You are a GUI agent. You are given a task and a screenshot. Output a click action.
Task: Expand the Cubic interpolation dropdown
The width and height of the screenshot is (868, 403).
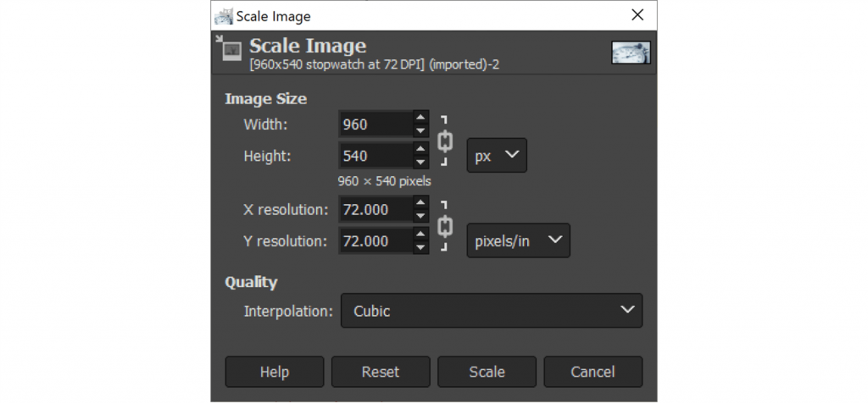[x=491, y=311]
